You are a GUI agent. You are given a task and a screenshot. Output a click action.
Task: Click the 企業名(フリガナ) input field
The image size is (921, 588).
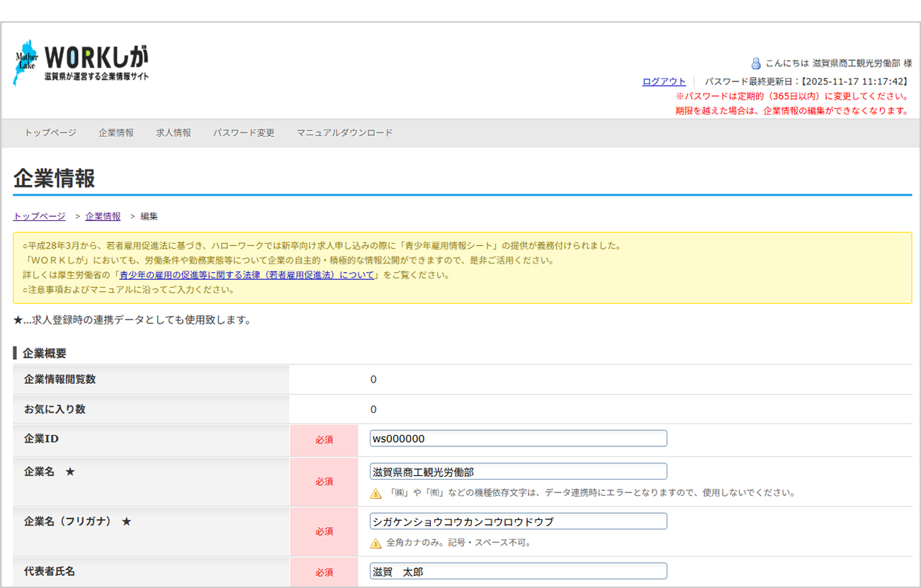pos(518,521)
